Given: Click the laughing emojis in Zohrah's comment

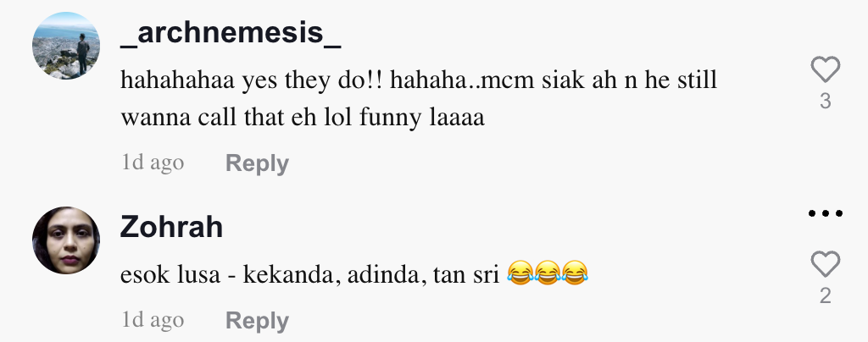Looking at the screenshot, I should coord(547,273).
